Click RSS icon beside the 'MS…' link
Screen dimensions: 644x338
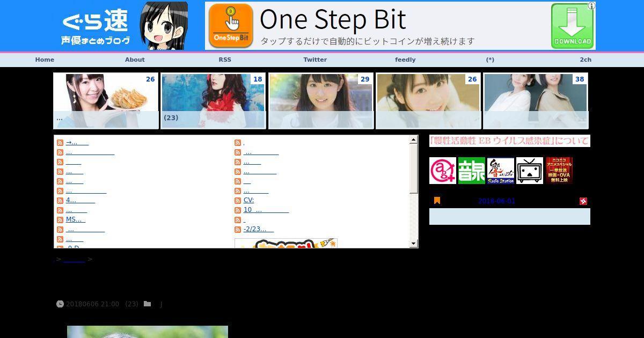(60, 220)
